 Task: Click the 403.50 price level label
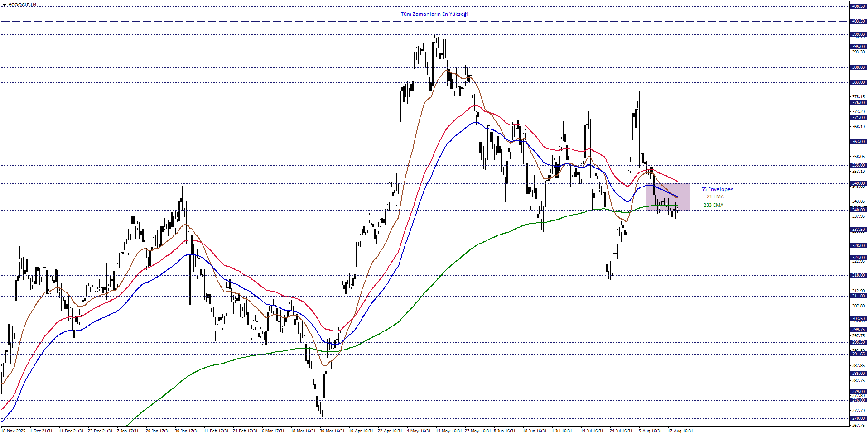click(858, 21)
